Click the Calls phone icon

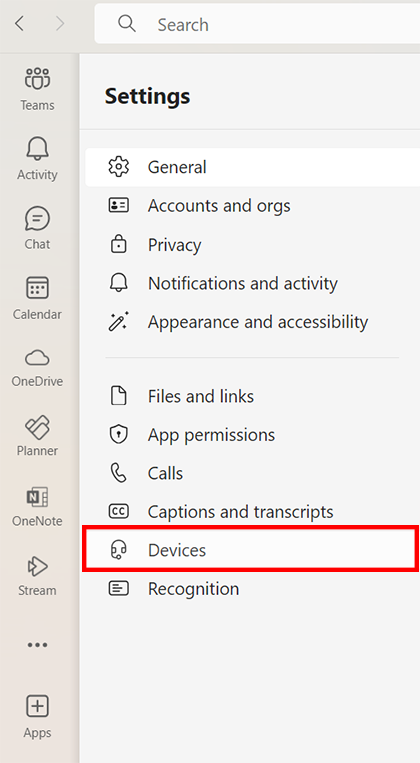[x=118, y=473]
